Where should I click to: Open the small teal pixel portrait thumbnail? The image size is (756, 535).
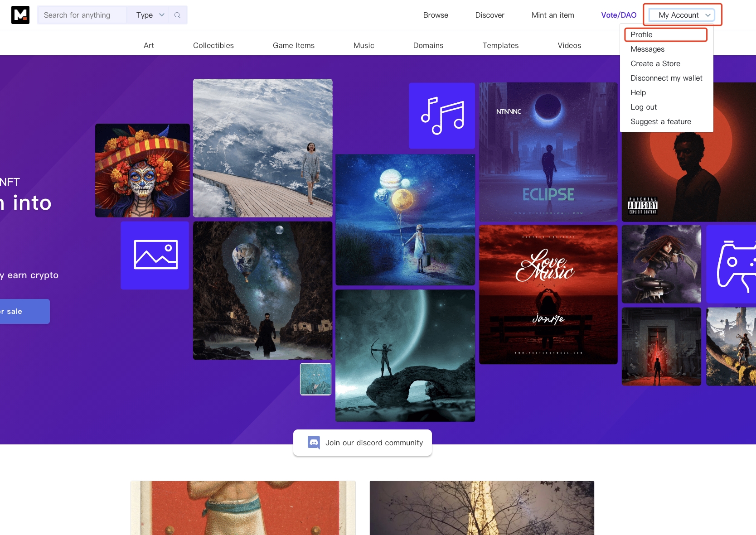tap(316, 379)
